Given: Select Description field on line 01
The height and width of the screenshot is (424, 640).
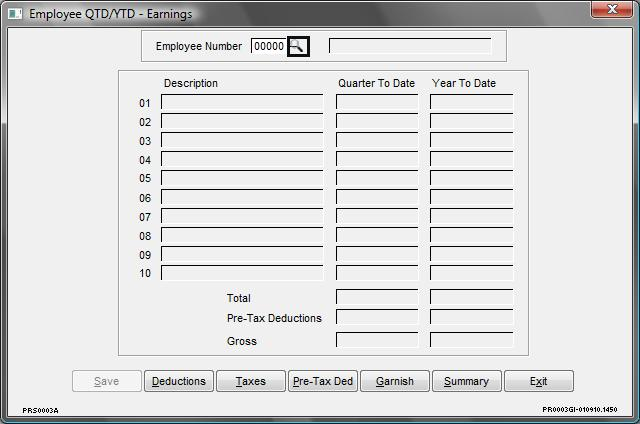Looking at the screenshot, I should [242, 102].
